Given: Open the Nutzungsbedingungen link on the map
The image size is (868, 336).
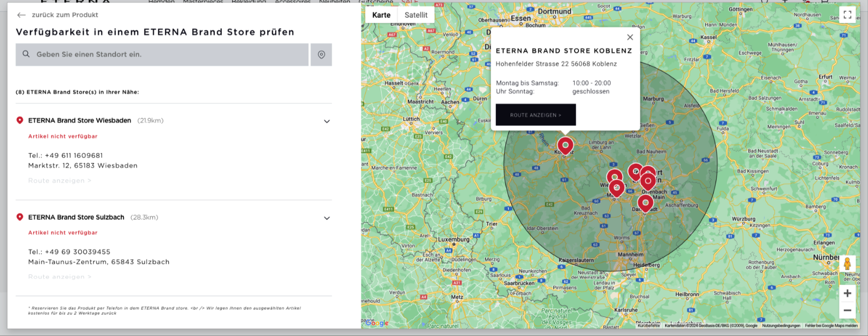Looking at the screenshot, I should (x=781, y=326).
